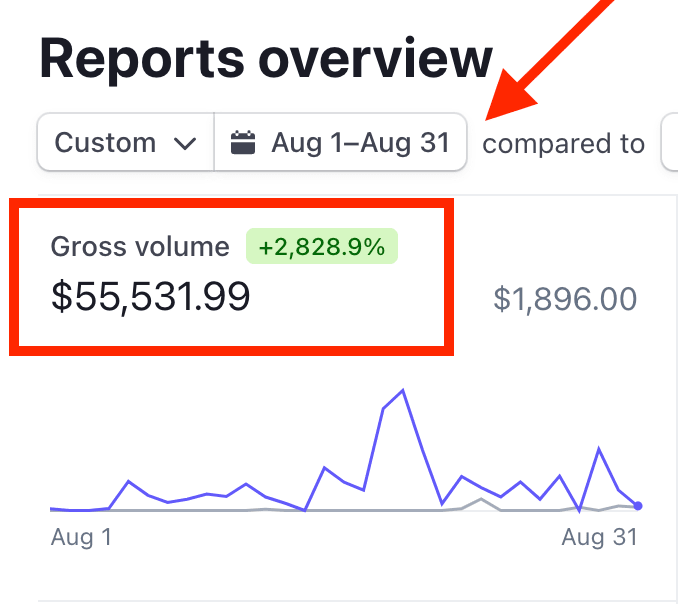Click the Gross volume label

click(x=140, y=246)
